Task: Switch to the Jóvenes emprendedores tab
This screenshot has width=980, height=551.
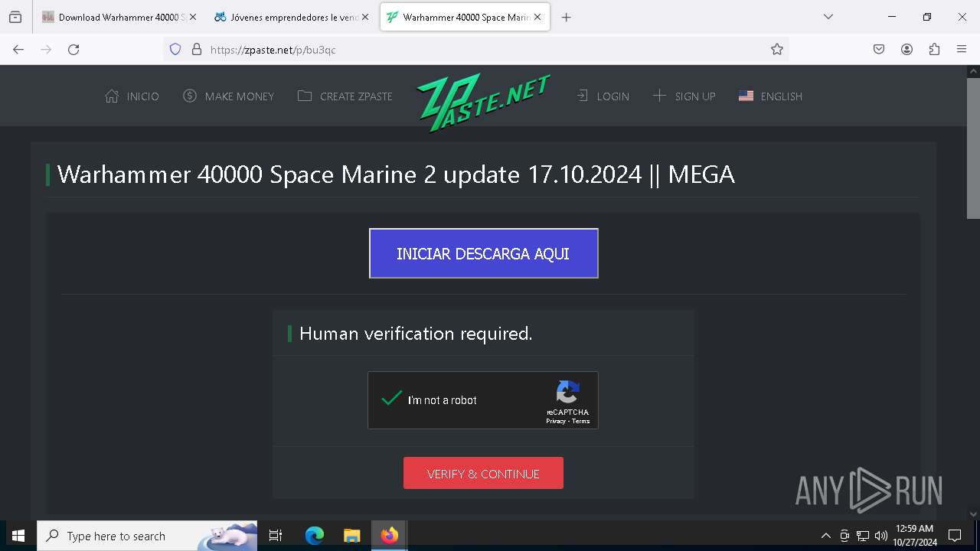Action: [x=292, y=17]
